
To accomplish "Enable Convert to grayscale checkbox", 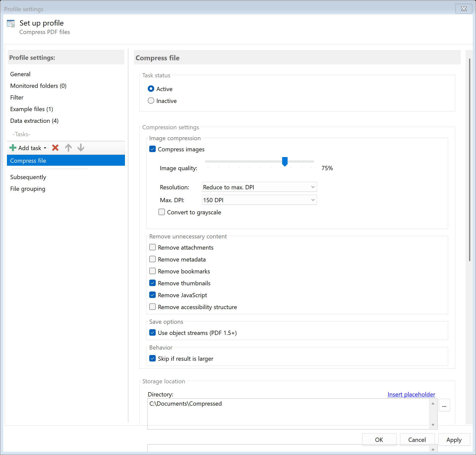I will click(x=162, y=212).
